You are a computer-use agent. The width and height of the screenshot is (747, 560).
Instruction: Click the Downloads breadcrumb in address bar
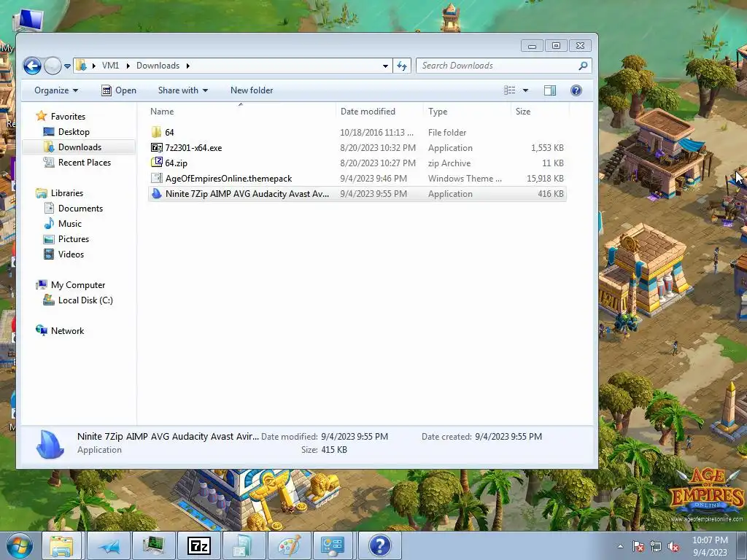pyautogui.click(x=158, y=66)
